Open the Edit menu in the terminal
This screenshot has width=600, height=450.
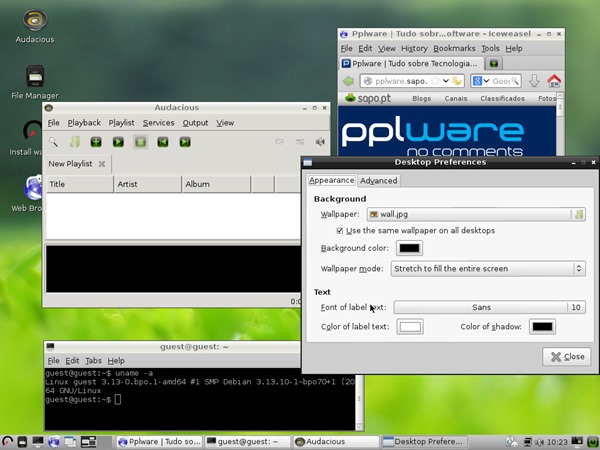(x=72, y=361)
